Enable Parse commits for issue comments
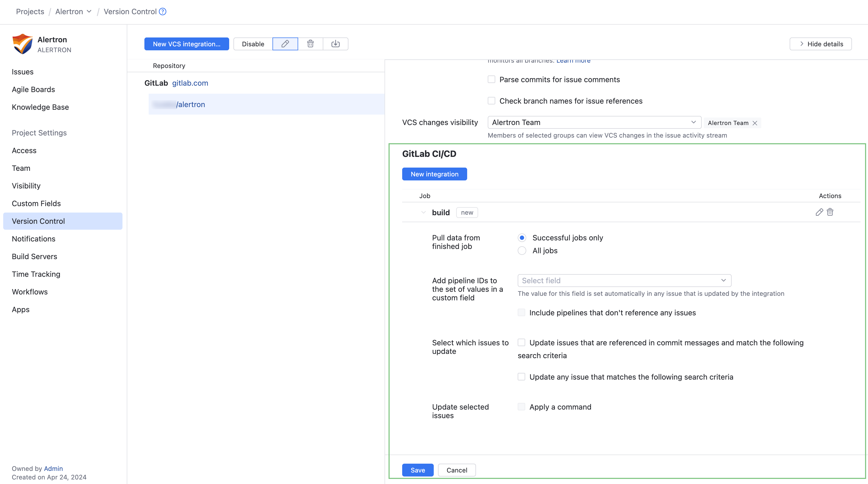This screenshot has height=484, width=868. click(491, 79)
